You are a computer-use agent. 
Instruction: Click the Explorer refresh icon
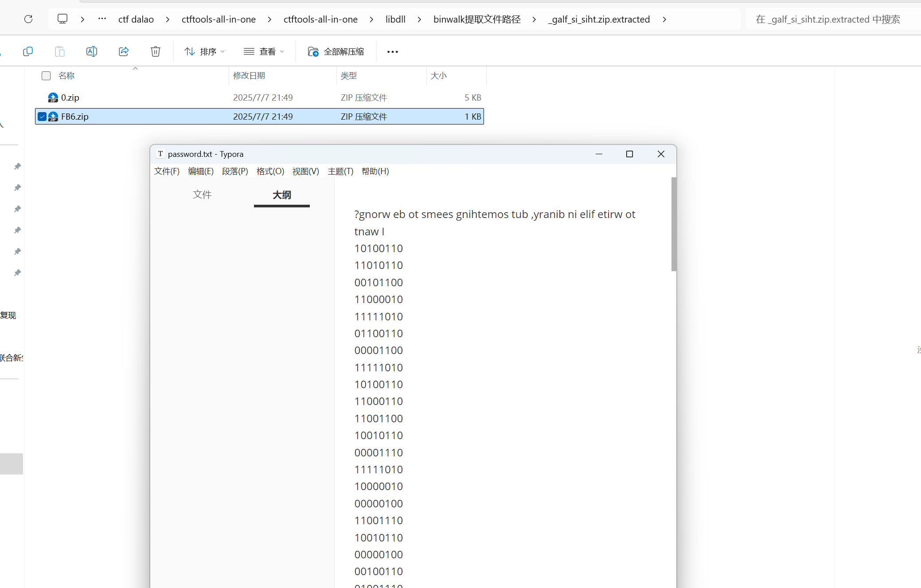coord(28,19)
